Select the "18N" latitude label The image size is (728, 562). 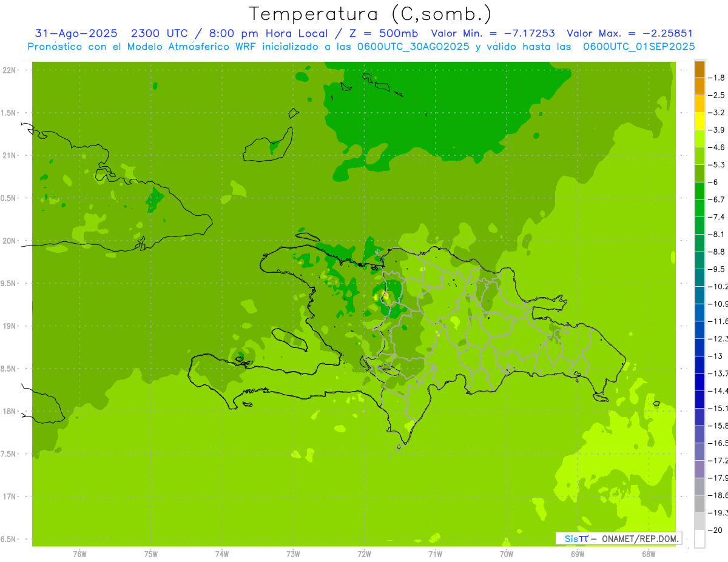10,412
